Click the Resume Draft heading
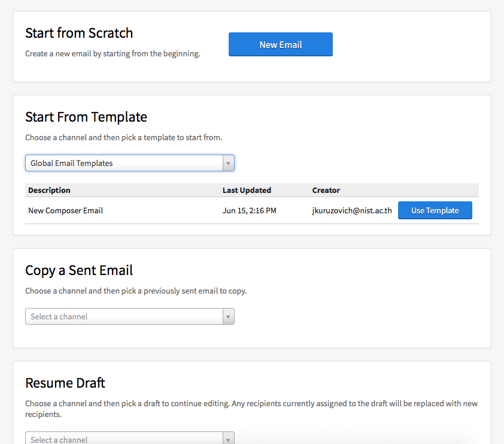 pos(65,382)
